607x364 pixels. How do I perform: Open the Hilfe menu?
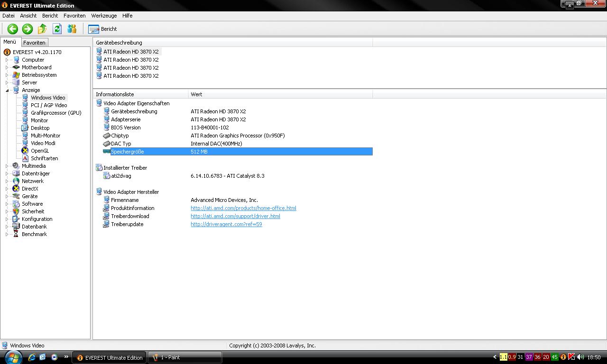coord(128,16)
